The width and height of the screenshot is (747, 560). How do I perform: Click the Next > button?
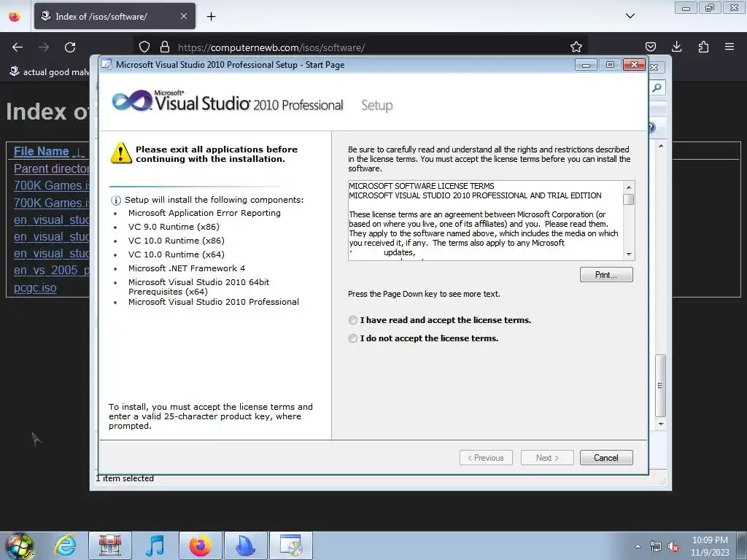pos(547,458)
